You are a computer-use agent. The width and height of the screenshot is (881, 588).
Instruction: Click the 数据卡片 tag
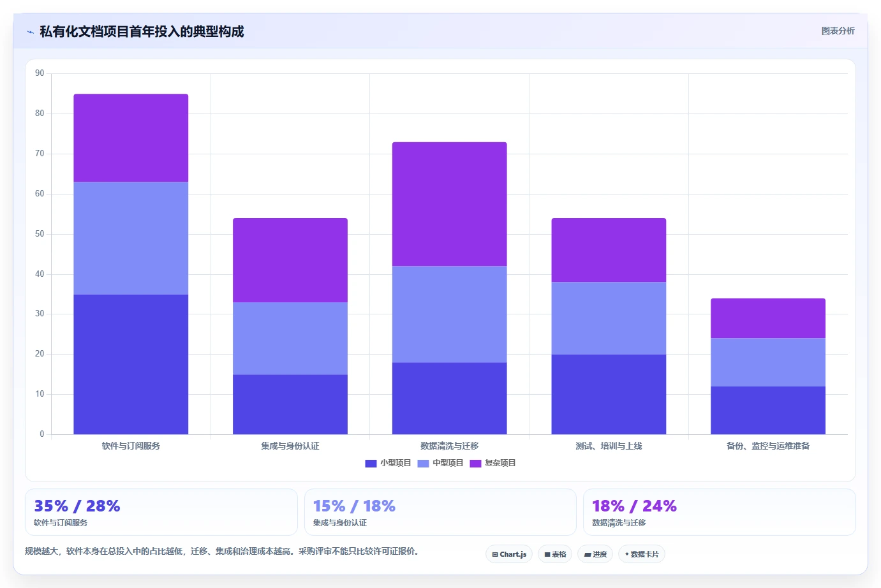pyautogui.click(x=642, y=554)
